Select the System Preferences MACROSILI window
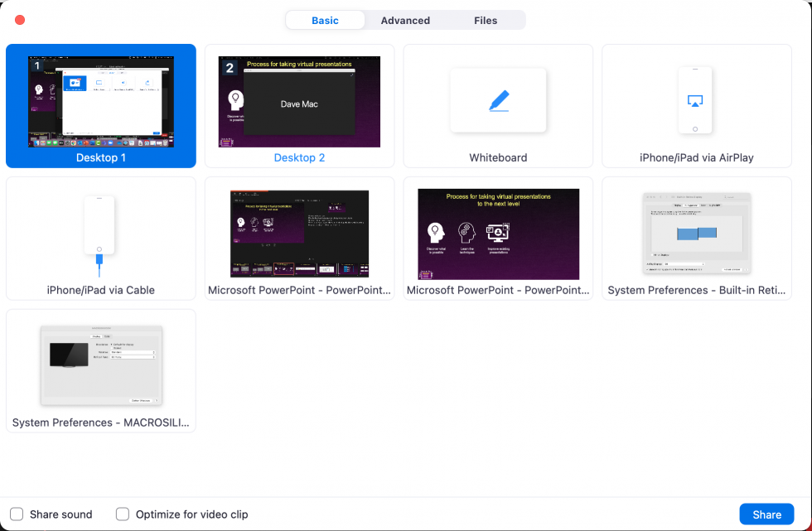The image size is (812, 531). 100,364
